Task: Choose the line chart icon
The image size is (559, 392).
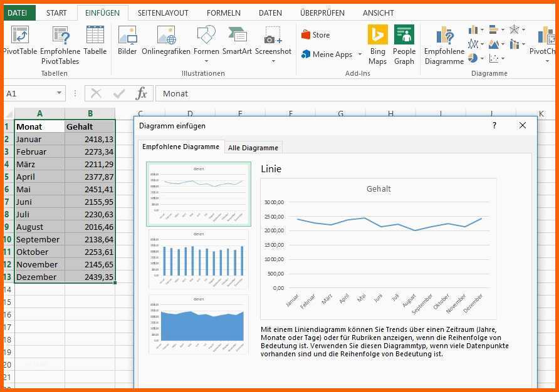Action: 473,44
